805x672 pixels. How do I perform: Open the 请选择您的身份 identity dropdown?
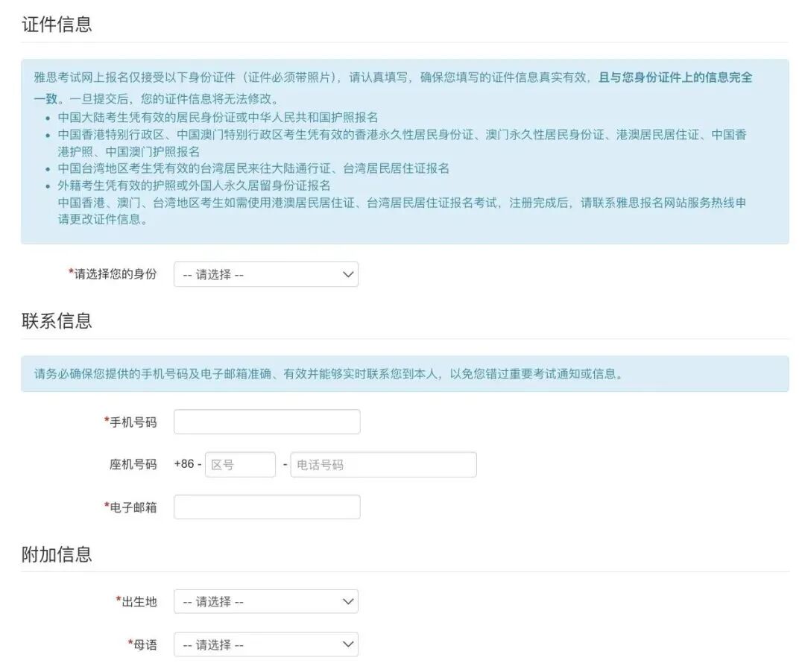(x=265, y=274)
